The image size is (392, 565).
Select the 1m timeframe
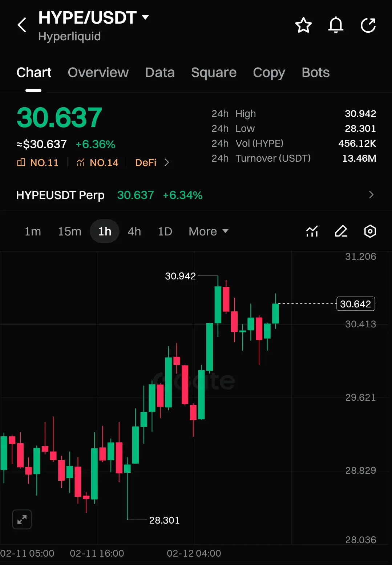pos(33,231)
